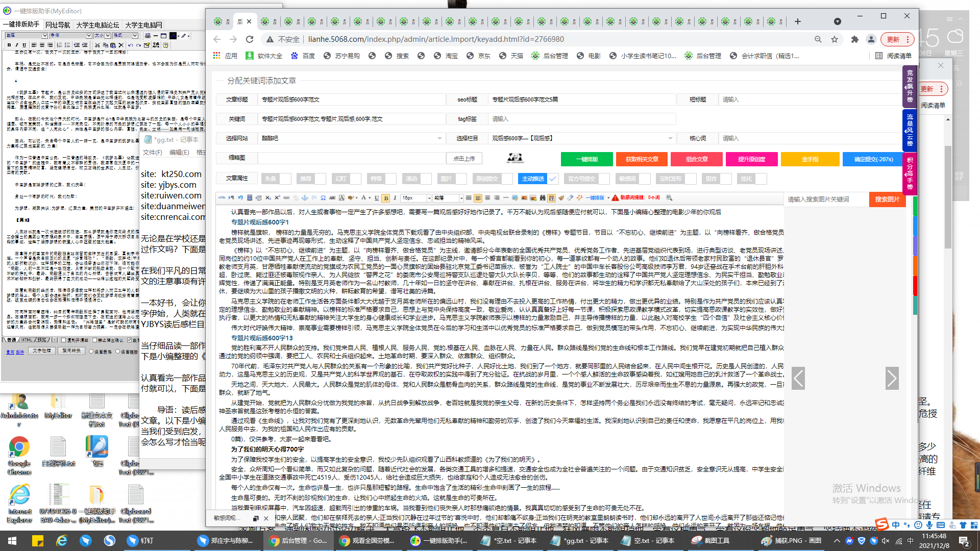The height and width of the screenshot is (551, 980).
Task: Expand 一键排版 arrow in editor toolbar
Action: [608, 197]
